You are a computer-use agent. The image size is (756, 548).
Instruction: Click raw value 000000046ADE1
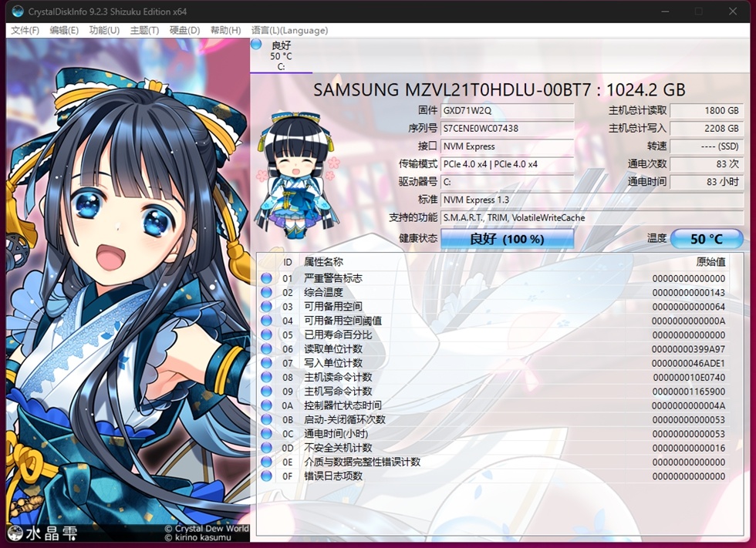coord(688,363)
